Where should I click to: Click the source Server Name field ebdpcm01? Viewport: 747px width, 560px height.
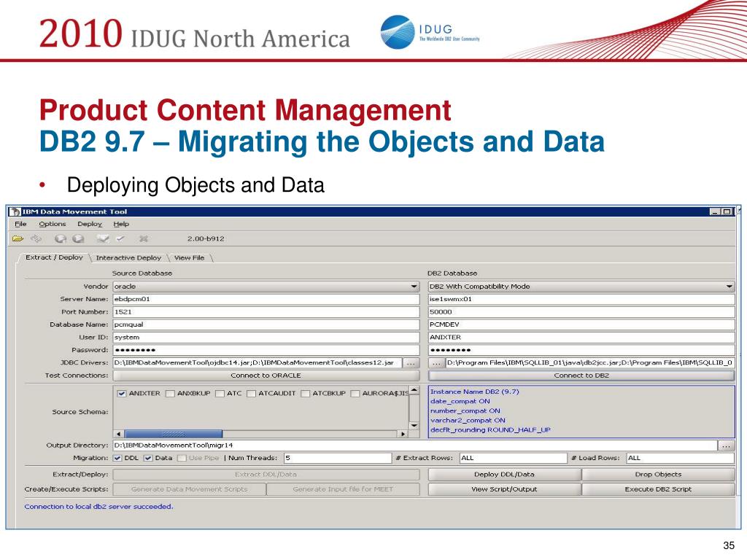point(266,299)
